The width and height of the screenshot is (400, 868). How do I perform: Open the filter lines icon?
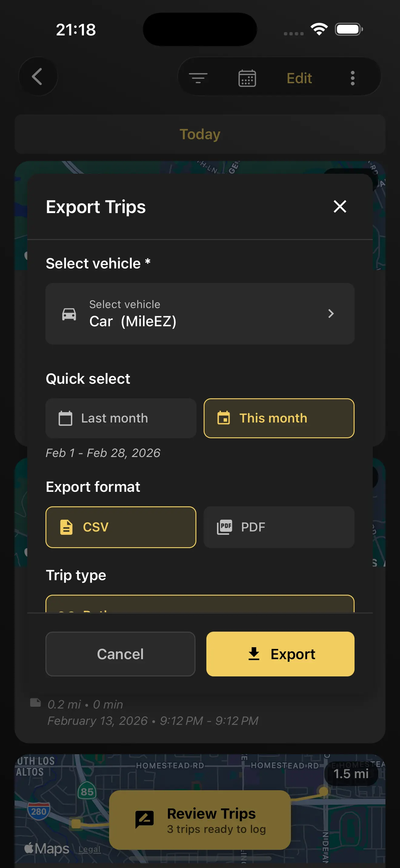198,78
